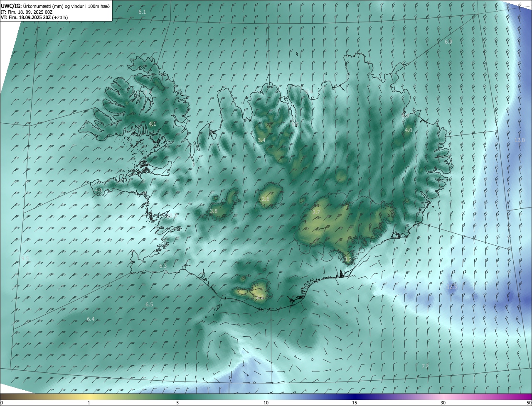Click the 6.3 value label on map

163,266
